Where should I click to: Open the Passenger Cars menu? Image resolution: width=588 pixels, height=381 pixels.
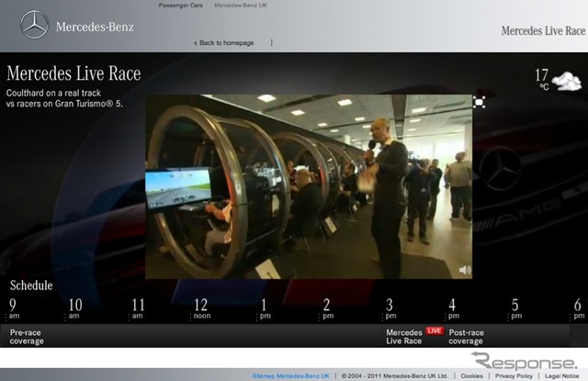point(181,6)
